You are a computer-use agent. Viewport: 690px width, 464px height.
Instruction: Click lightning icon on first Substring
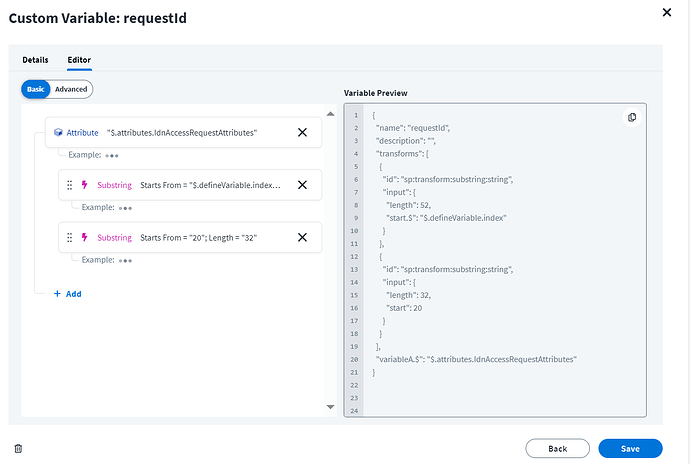84,185
